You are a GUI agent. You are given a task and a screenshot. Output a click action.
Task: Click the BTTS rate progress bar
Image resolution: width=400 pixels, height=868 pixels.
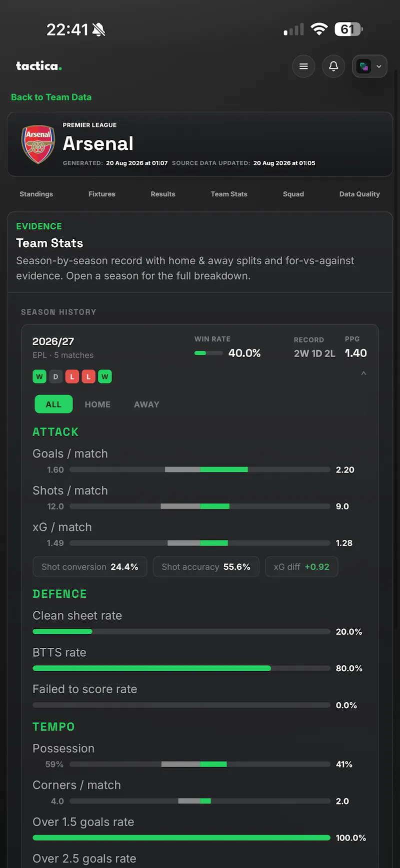181,668
